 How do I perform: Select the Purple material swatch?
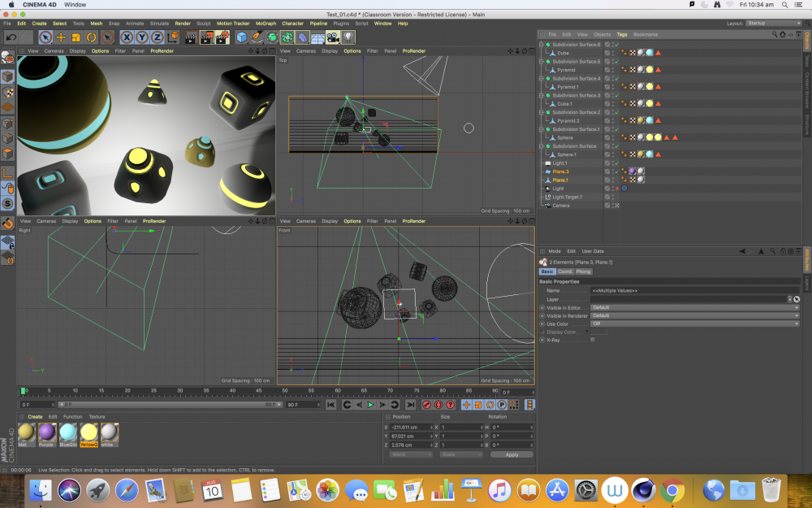click(x=47, y=432)
